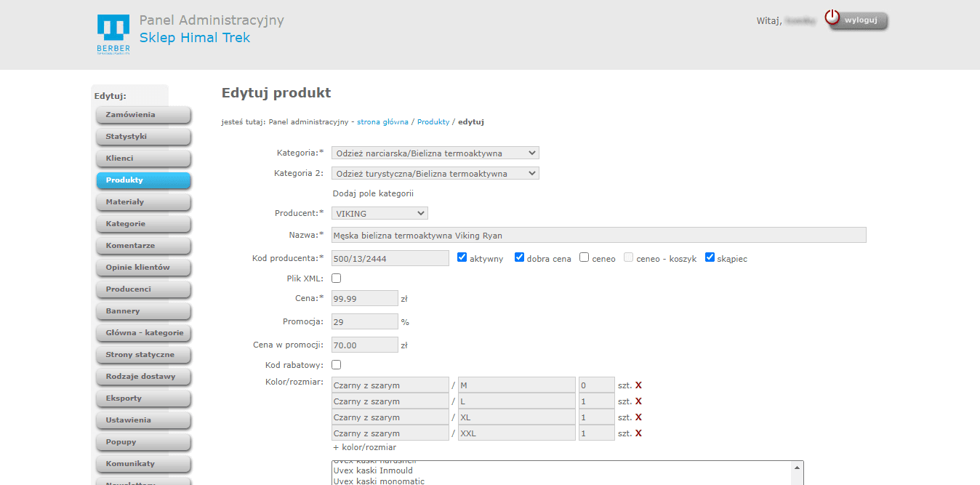The height and width of the screenshot is (485, 980).
Task: Remove the size L variant with red X
Action: (638, 401)
